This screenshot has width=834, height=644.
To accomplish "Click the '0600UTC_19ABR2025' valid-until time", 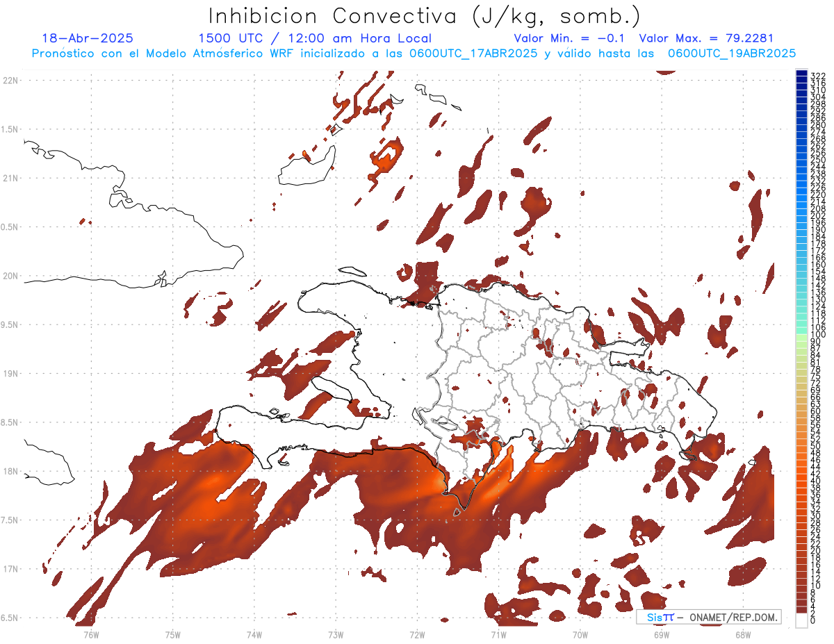I will point(732,53).
